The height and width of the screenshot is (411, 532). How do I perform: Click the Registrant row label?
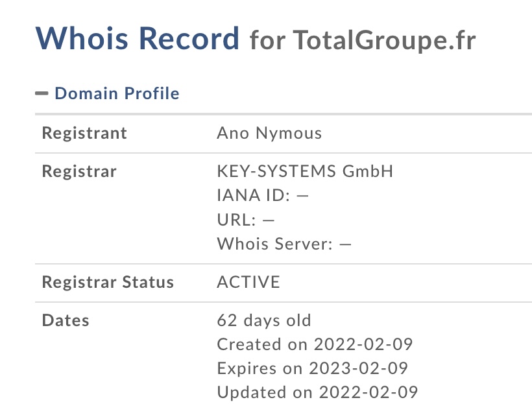point(84,134)
